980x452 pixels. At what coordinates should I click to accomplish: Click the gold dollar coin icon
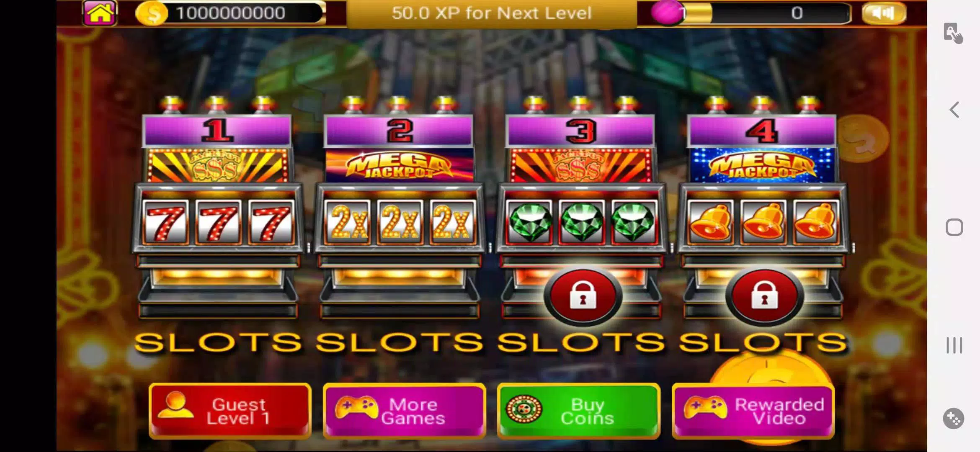(x=151, y=13)
